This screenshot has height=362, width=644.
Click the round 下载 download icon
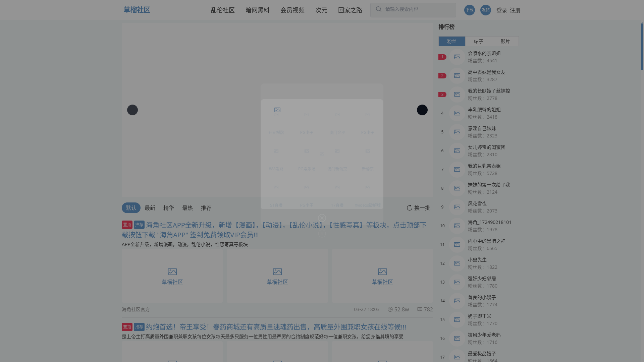[469, 10]
